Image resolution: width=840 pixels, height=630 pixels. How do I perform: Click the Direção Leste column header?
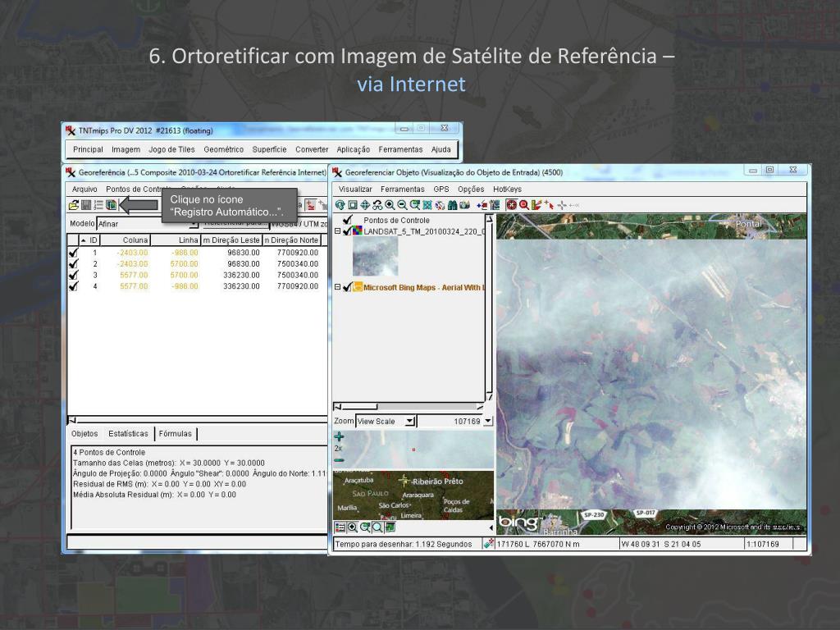coord(231,240)
